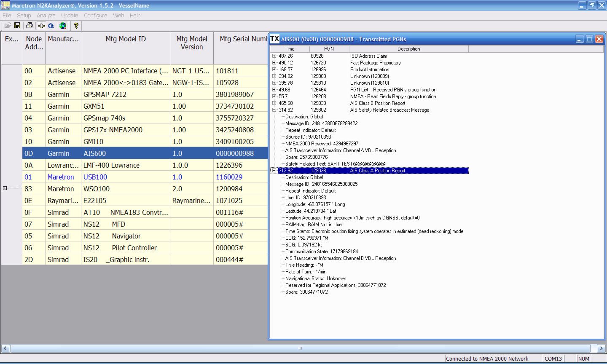The image size is (607, 364).
Task: Click the Open file toolbar icon
Action: 8,26
